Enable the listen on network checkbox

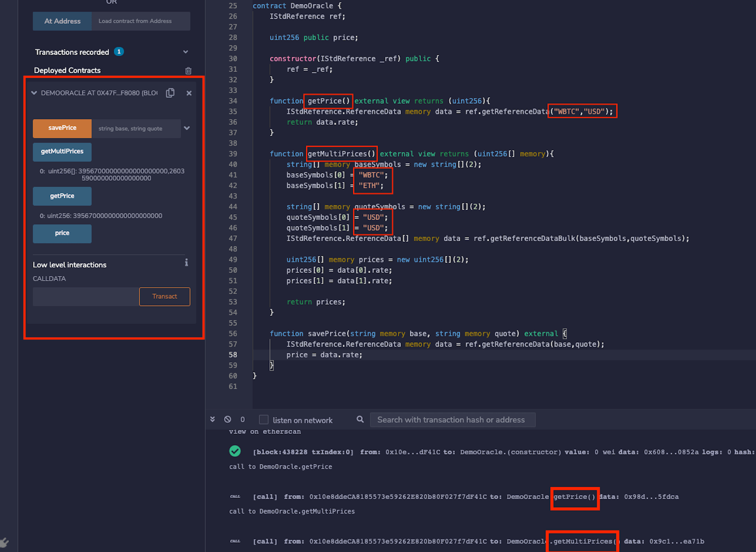pyautogui.click(x=264, y=420)
